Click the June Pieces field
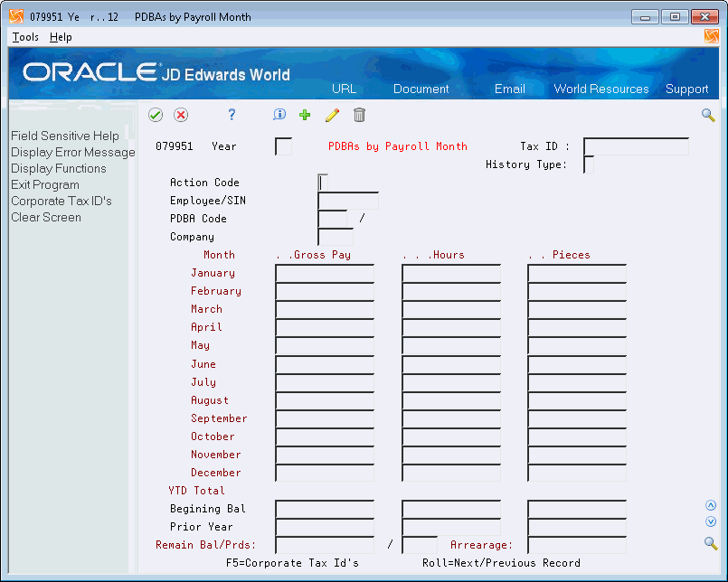Viewport: 728px width, 582px height. [577, 364]
